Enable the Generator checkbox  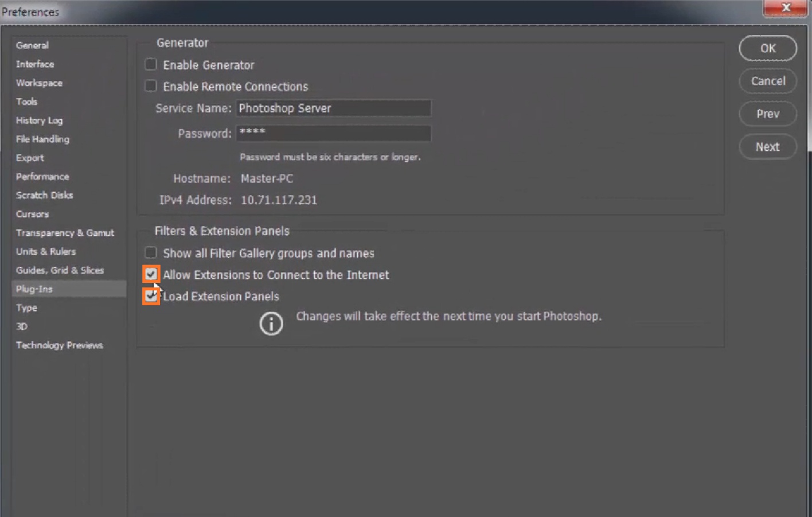[x=151, y=64]
